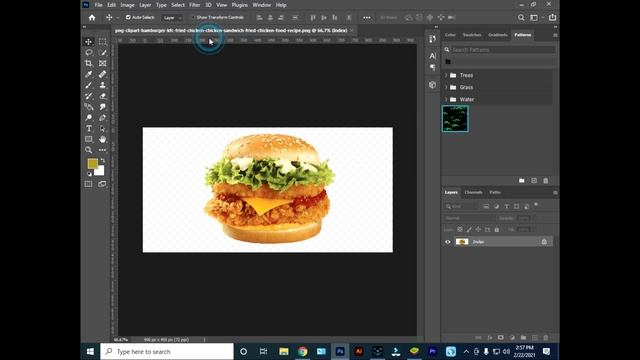Select the Healing Brush tool

pos(102,74)
